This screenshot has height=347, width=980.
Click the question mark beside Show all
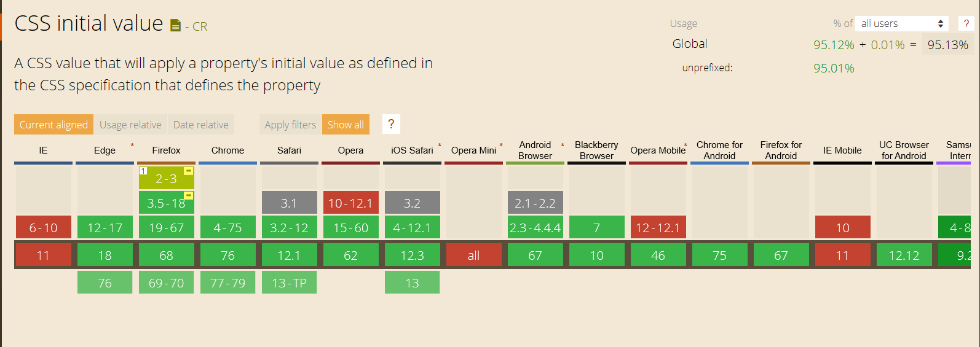(391, 124)
